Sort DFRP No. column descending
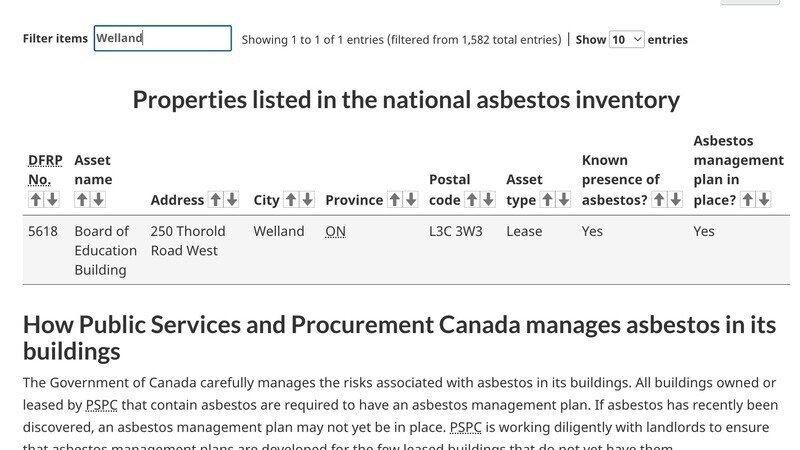Image resolution: width=800 pixels, height=450 pixels. (52, 199)
